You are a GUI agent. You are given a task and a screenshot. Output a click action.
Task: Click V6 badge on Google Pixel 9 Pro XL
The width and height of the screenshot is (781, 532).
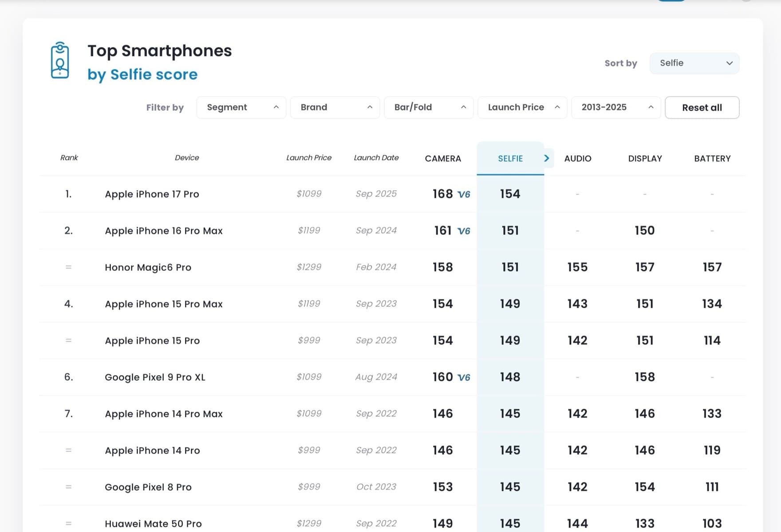click(x=464, y=377)
